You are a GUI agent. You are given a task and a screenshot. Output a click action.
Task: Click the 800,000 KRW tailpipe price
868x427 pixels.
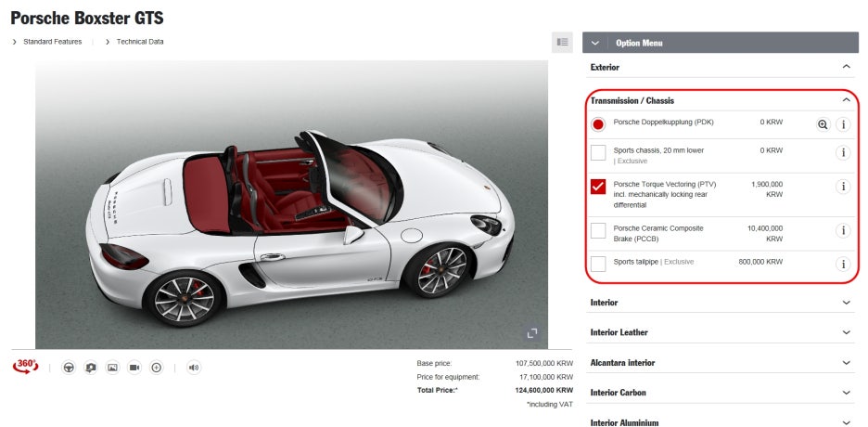[x=760, y=262]
